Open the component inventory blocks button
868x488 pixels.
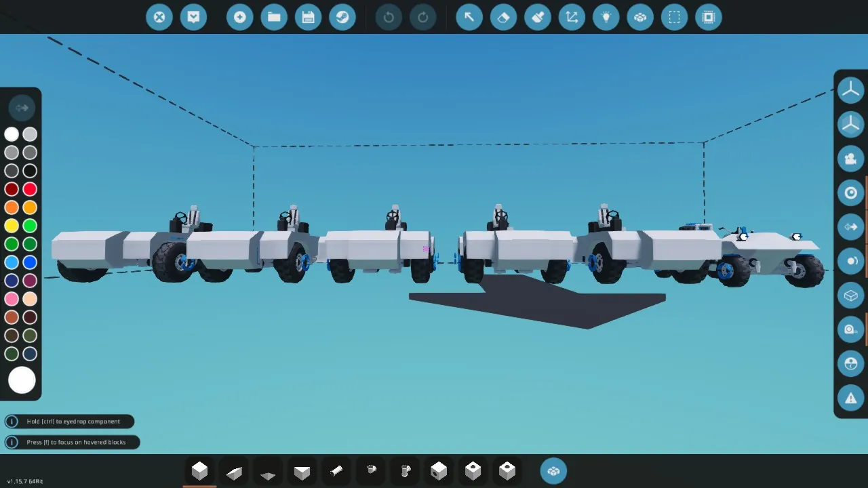point(553,471)
